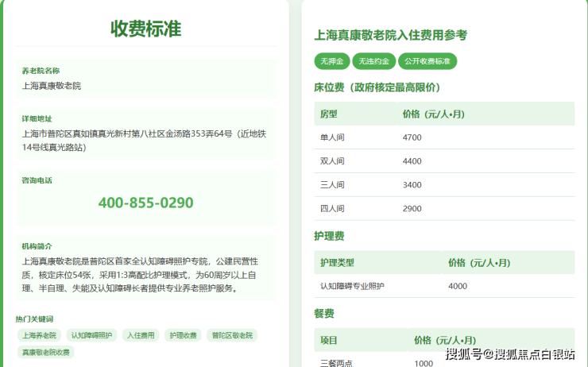Screen dimensions: 588x367
Task: Click the introduction paragraph about 认知障碍照护专院
Action: (140, 275)
